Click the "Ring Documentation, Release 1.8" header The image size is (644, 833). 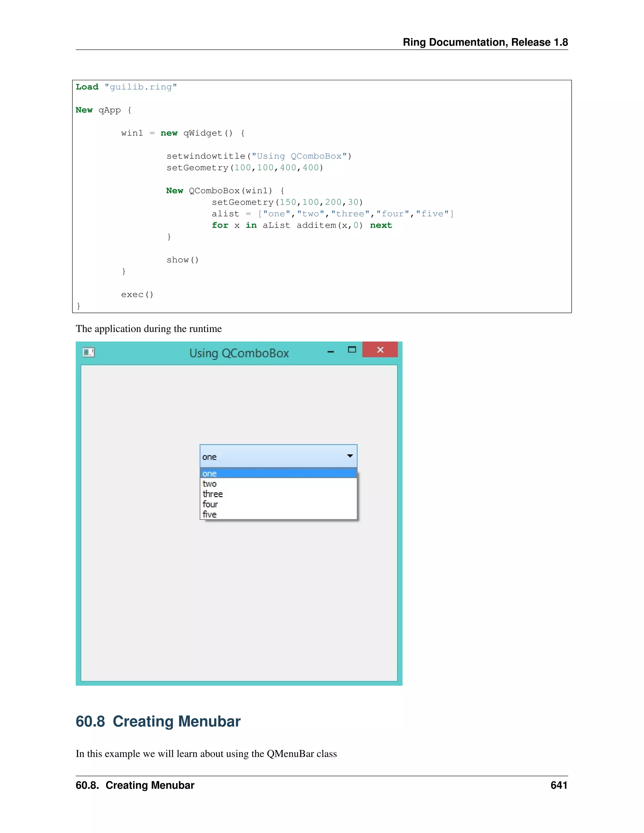pyautogui.click(x=485, y=42)
